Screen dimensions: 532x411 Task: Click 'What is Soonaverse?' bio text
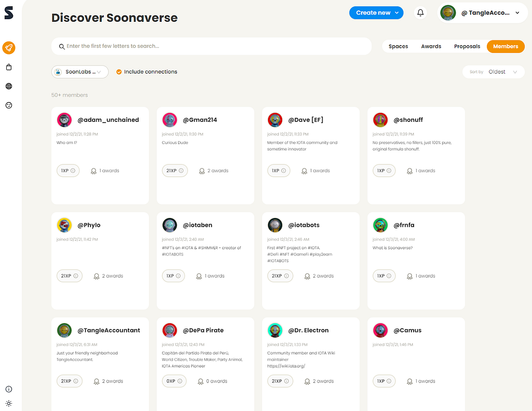tap(393, 248)
